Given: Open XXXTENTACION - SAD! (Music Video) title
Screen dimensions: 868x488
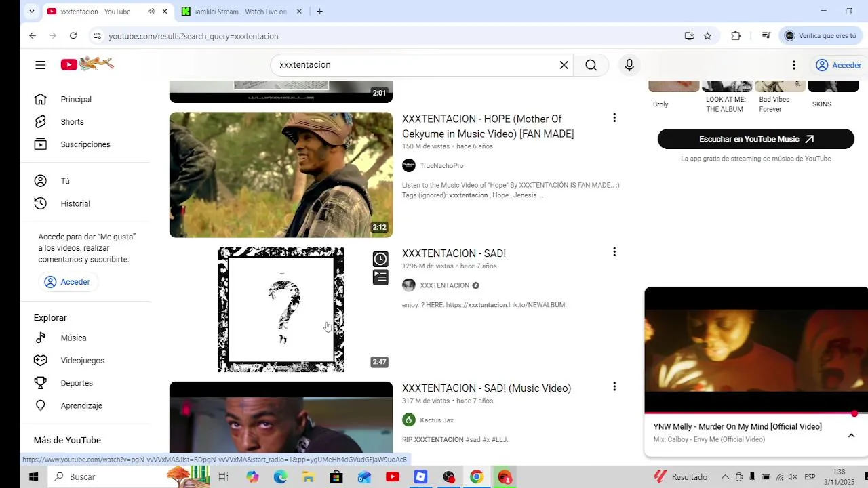Looking at the screenshot, I should pos(486,388).
